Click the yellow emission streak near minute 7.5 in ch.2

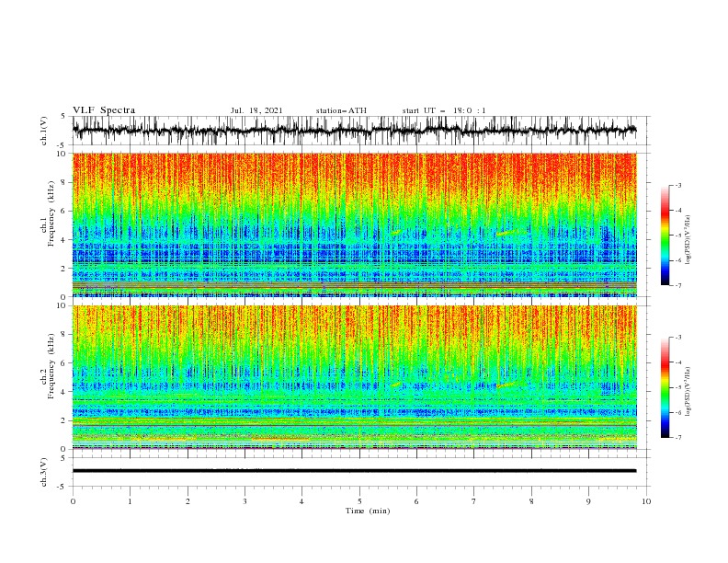tap(506, 385)
